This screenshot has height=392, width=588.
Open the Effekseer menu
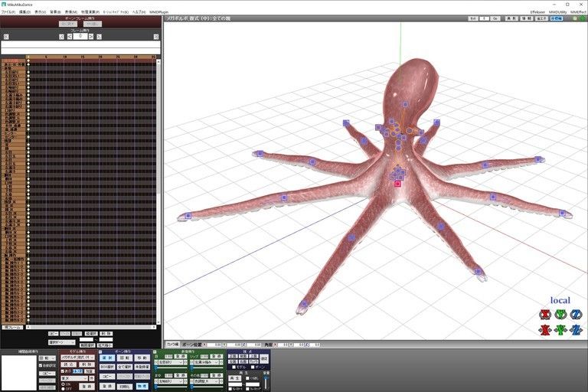pos(538,12)
